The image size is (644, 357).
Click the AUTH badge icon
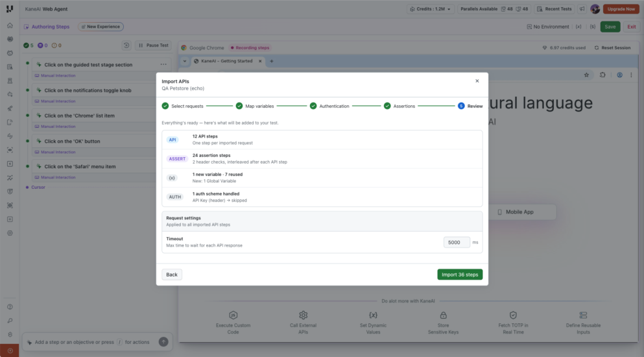(x=175, y=197)
